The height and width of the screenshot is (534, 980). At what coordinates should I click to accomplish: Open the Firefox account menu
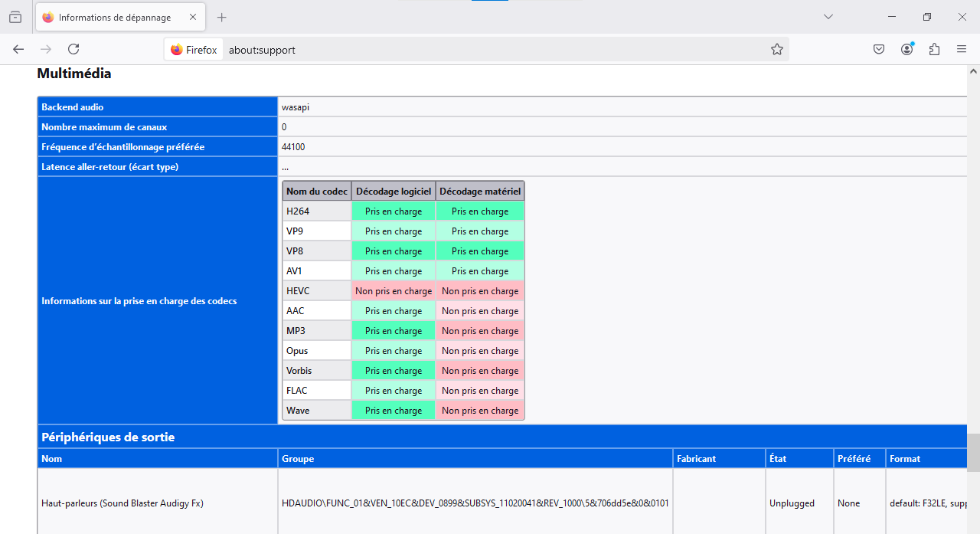(907, 49)
